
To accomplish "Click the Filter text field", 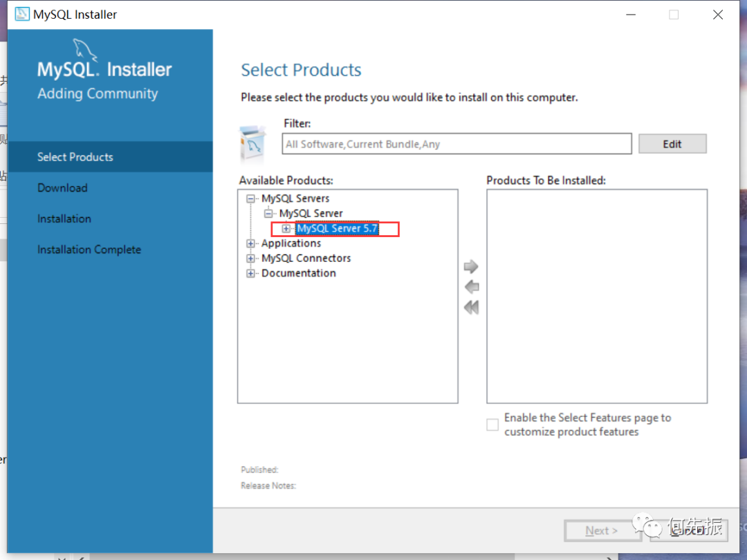I will 456,144.
